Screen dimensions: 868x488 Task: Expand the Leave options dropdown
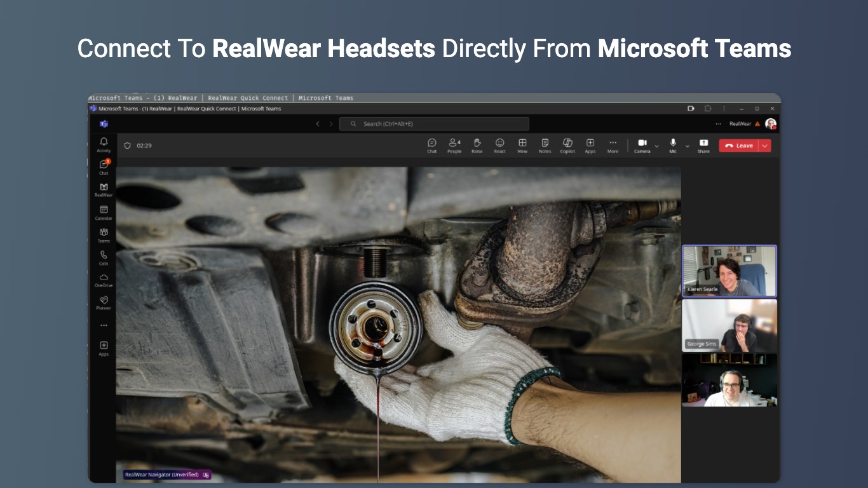click(765, 146)
